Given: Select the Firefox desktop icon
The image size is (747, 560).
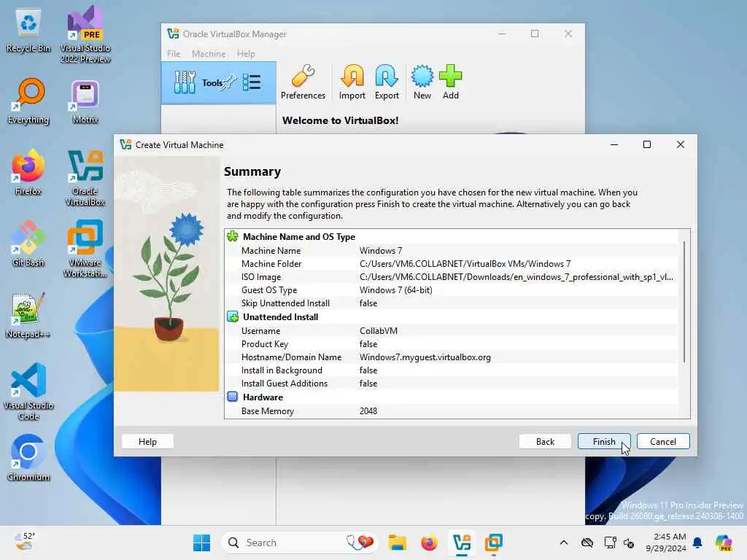Looking at the screenshot, I should (x=28, y=172).
